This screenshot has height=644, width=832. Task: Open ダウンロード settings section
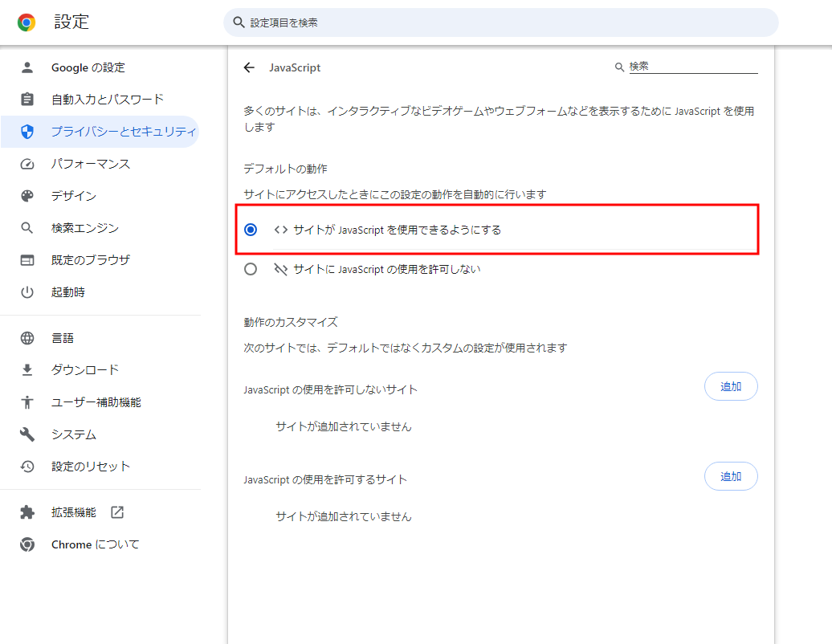coord(100,369)
